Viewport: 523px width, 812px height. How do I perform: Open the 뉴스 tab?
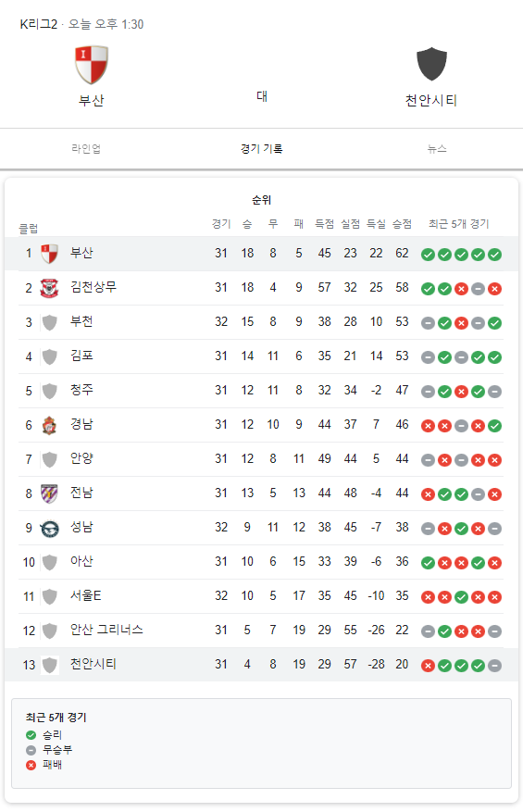click(437, 149)
